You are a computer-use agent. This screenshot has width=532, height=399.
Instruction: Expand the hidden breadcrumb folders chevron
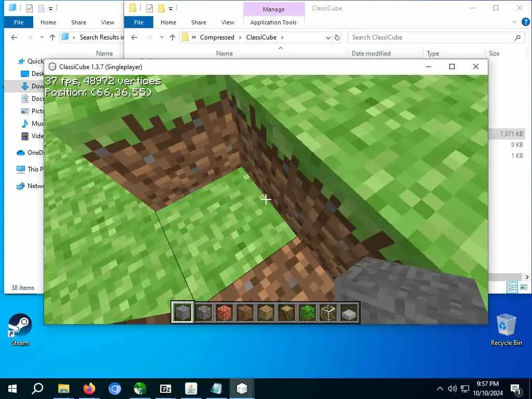(194, 37)
